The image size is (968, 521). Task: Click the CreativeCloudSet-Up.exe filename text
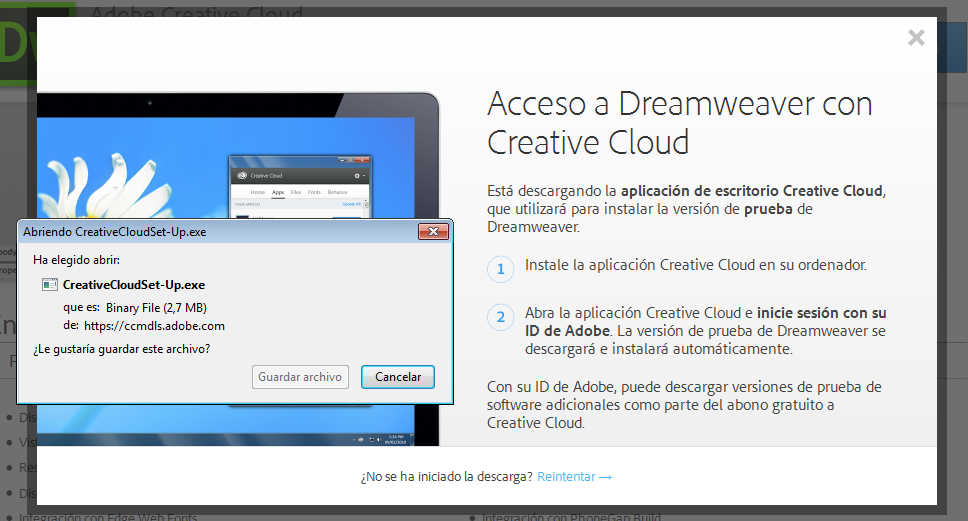click(x=134, y=285)
